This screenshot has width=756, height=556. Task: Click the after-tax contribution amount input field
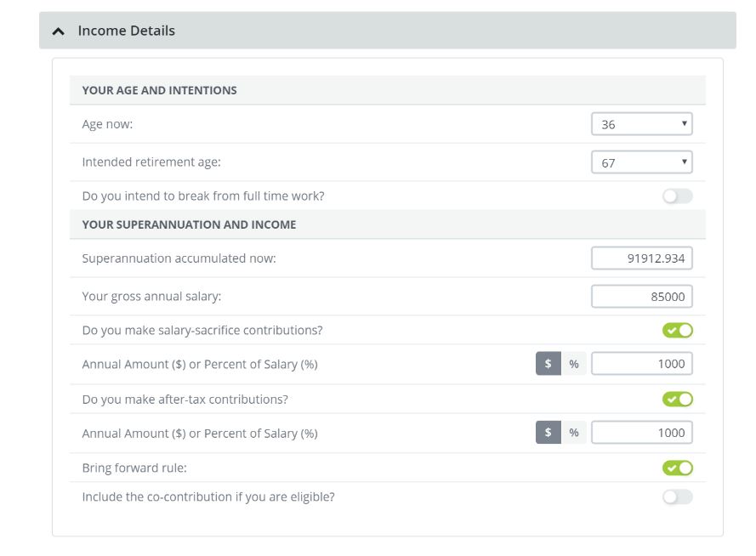pos(641,433)
